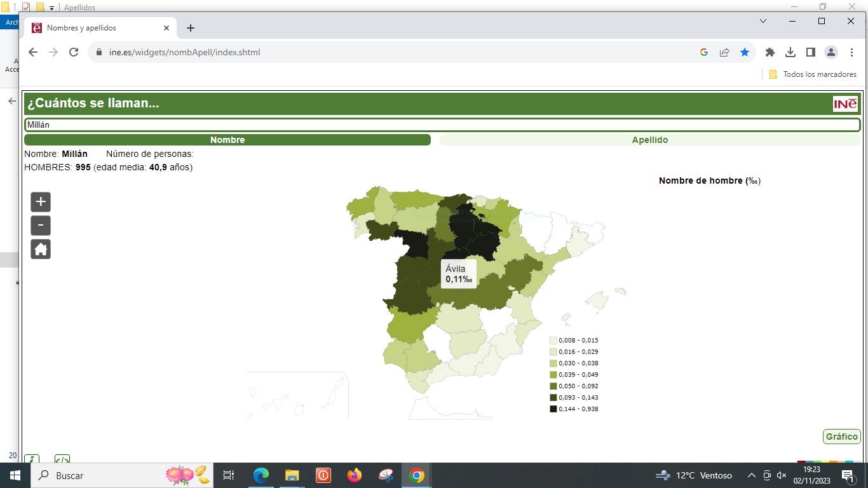Open Chrome downloads icon
This screenshot has height=488, width=868.
coord(790,52)
